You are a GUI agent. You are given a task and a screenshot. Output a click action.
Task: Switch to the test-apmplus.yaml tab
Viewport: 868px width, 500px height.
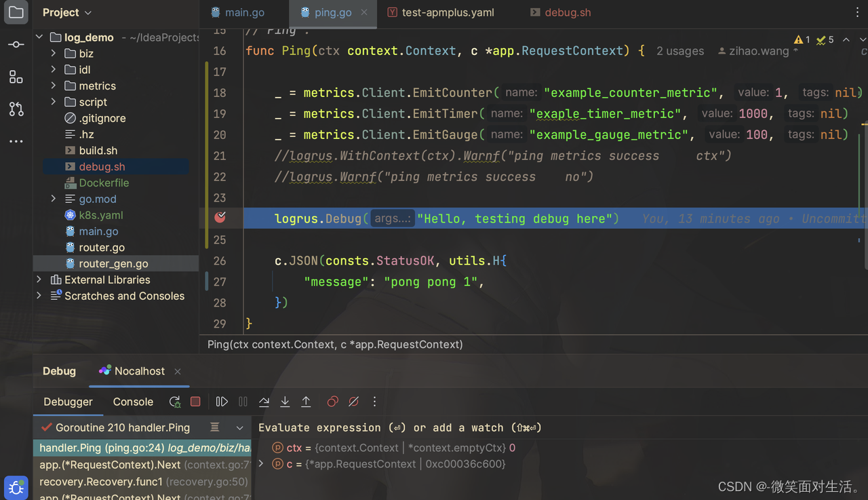[x=441, y=12]
